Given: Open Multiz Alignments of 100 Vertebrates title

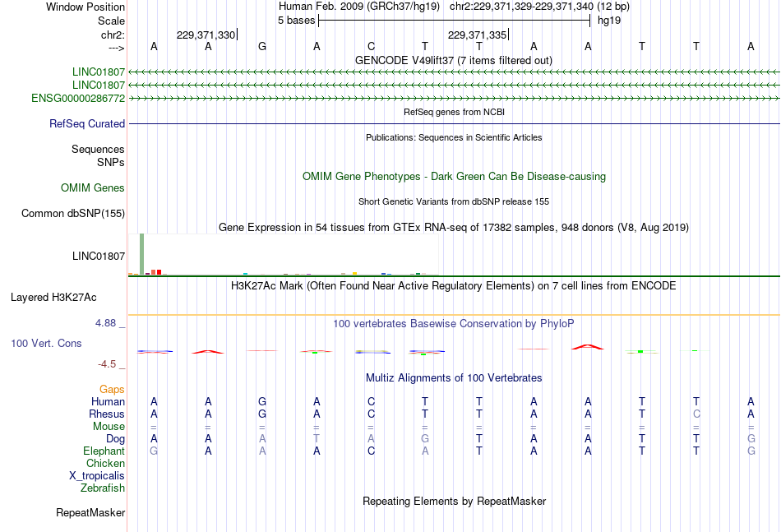Looking at the screenshot, I should (454, 378).
